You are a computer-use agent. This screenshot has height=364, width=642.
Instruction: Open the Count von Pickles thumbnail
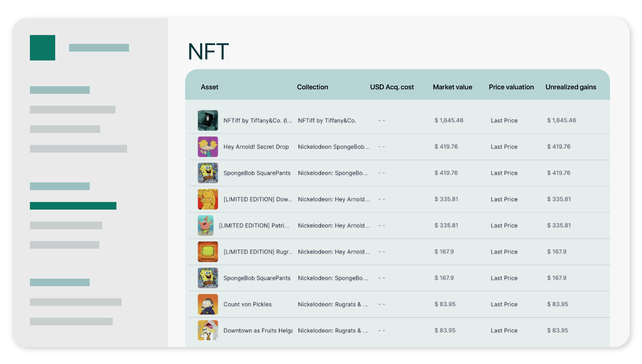208,304
